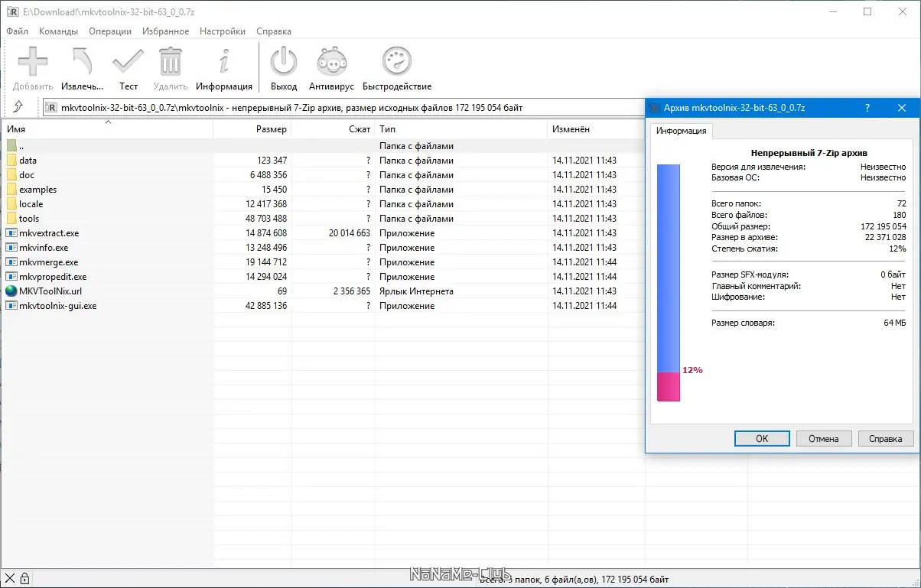
Task: Sort by Тип column header
Action: point(461,129)
